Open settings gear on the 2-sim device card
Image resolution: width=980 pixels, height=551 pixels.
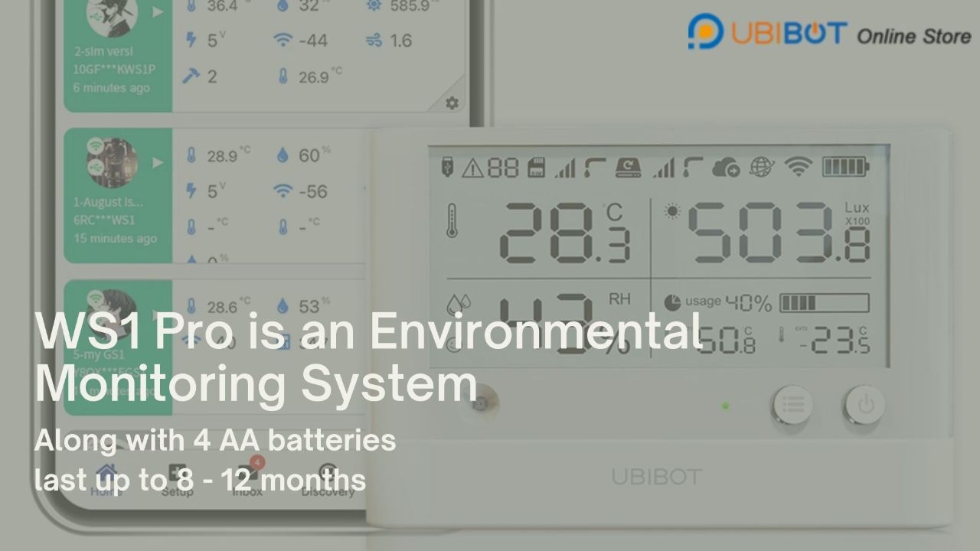pyautogui.click(x=452, y=103)
